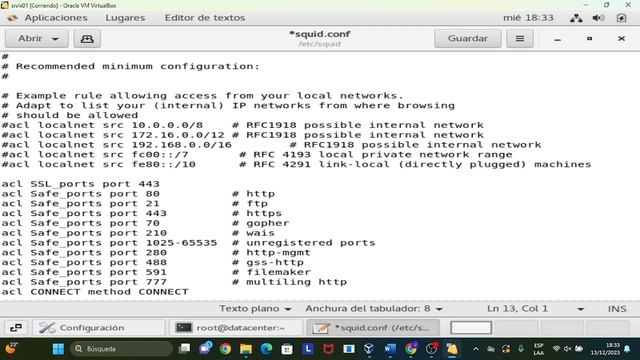The image size is (640, 360).
Task: Click the GNOME volume speaker icon
Action: coord(598,18)
